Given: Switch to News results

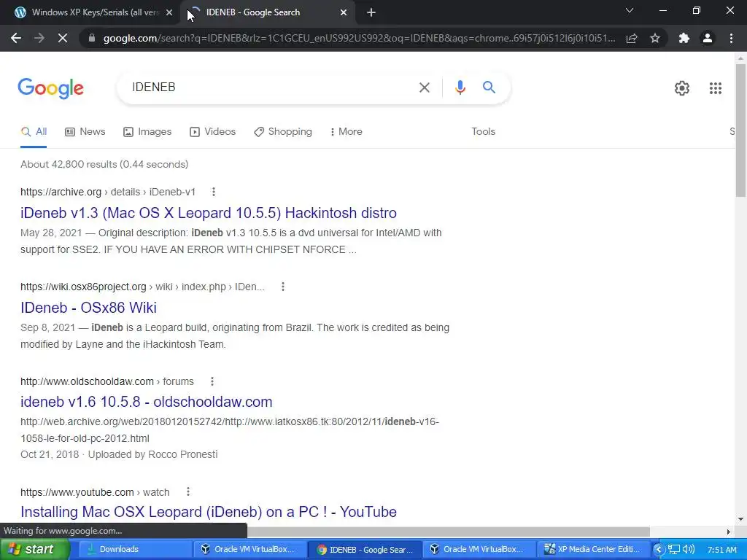Looking at the screenshot, I should (85, 131).
